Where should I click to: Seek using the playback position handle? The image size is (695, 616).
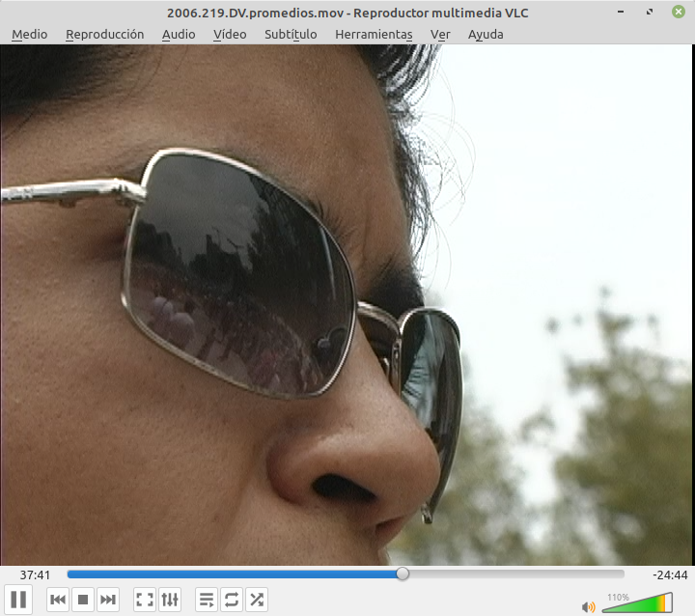(403, 574)
